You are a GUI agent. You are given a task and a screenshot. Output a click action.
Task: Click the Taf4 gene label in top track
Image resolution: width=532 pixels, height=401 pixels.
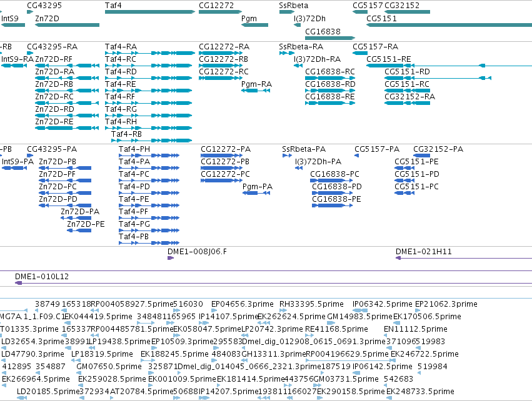(x=113, y=6)
